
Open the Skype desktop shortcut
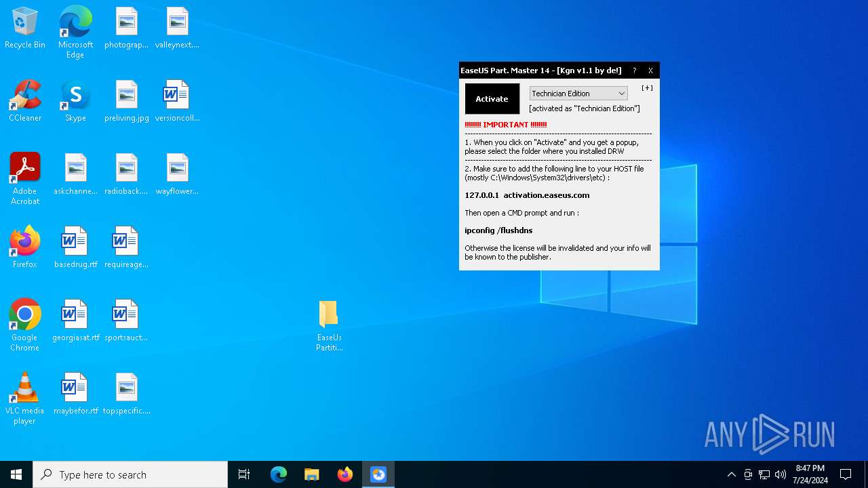75,102
